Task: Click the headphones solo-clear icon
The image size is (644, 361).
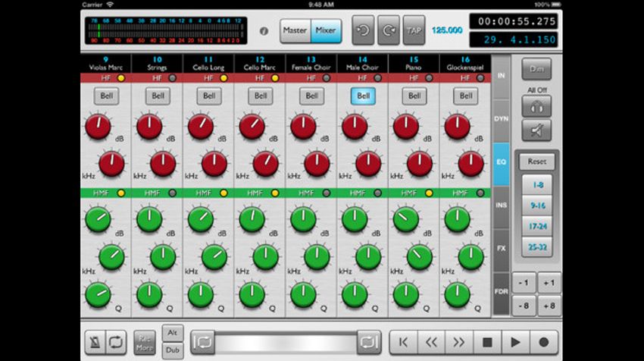Action: (536, 107)
